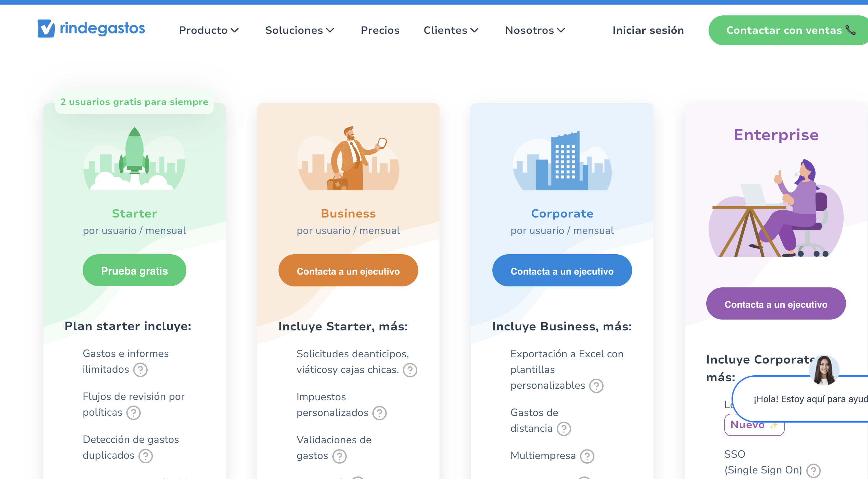This screenshot has height=479, width=868.
Task: Click help icon beside Gastos e informes ilimitados
Action: click(140, 370)
